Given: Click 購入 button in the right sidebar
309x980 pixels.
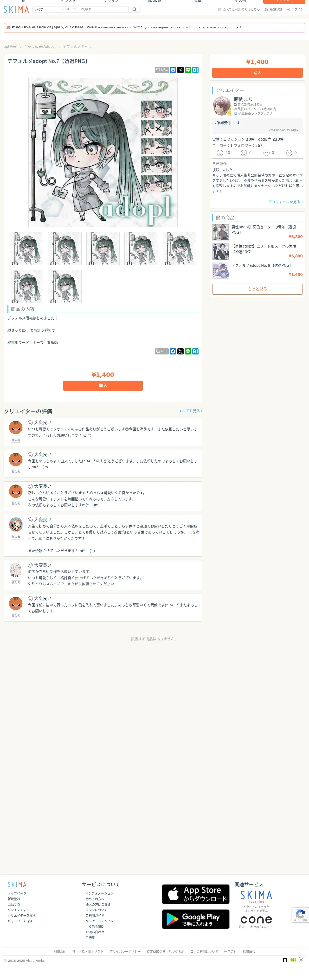Looking at the screenshot, I should (x=257, y=73).
